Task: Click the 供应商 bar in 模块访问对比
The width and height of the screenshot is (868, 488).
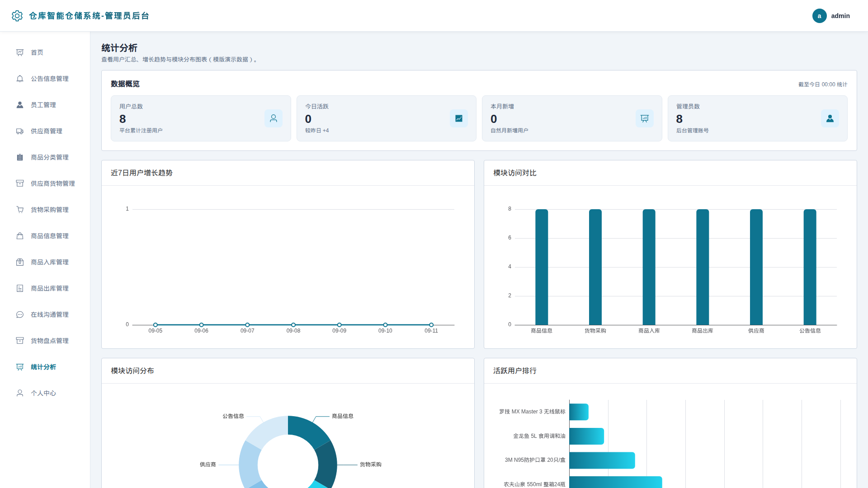Action: click(x=756, y=267)
